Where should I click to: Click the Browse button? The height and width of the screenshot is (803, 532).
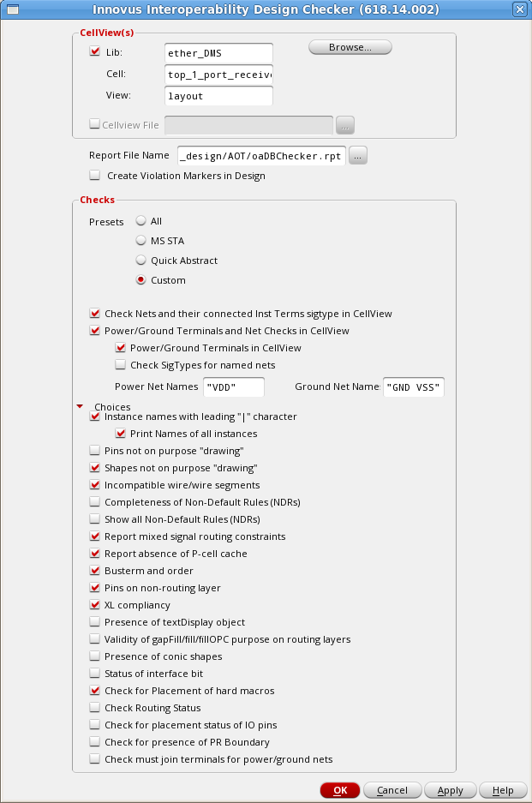350,47
